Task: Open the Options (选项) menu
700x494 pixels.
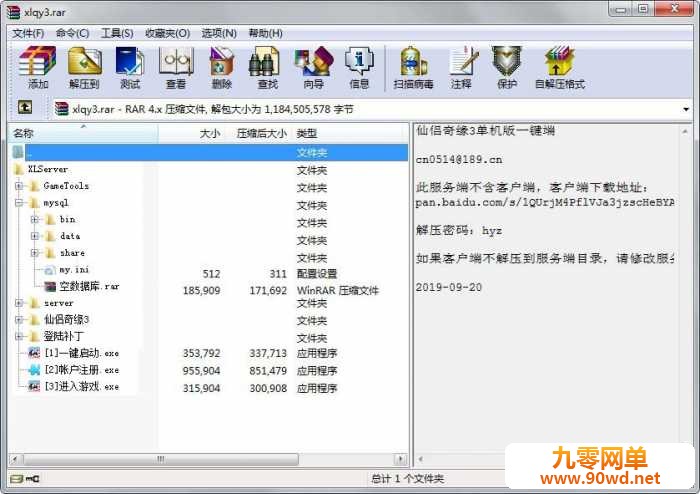Action: (219, 33)
